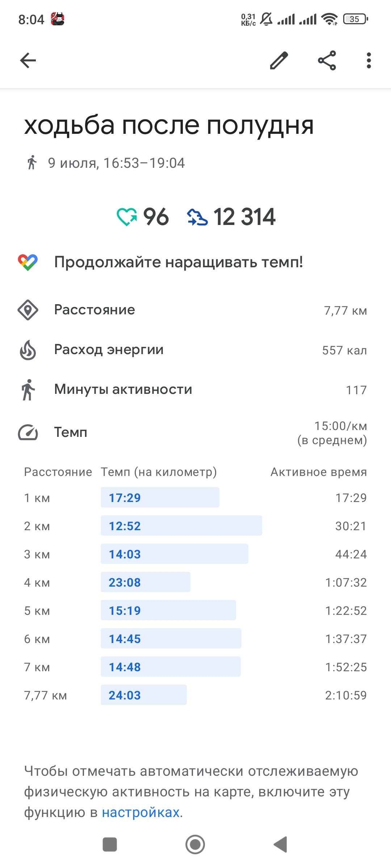This screenshot has width=391, height=868.
Task: Tap the Расход энергии flame icon
Action: [x=28, y=350]
